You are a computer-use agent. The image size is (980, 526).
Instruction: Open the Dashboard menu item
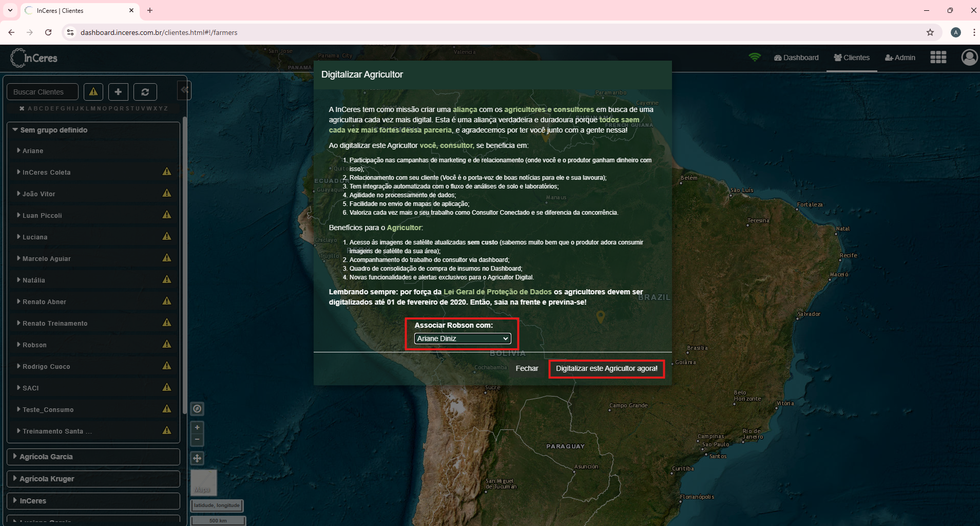click(x=796, y=58)
